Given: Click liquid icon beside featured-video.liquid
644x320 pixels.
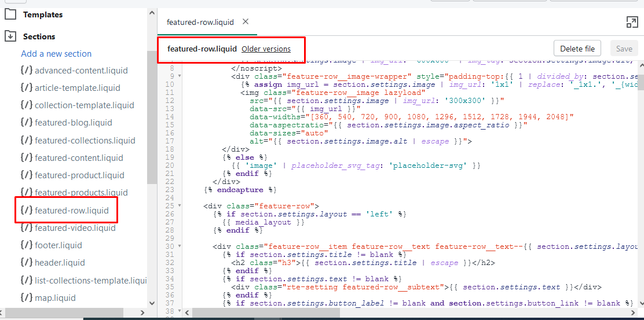Looking at the screenshot, I should [26, 227].
